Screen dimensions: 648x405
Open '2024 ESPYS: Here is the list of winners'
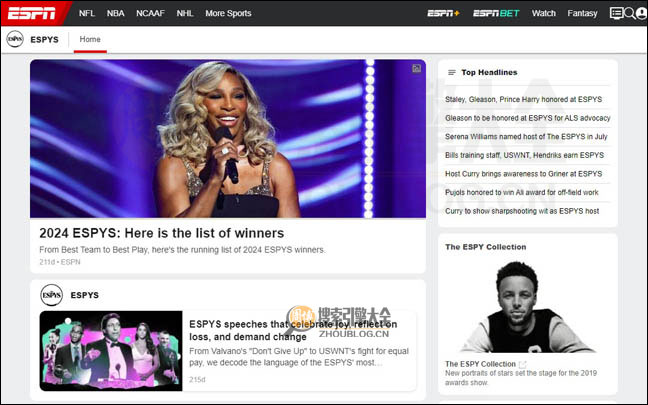click(x=162, y=233)
